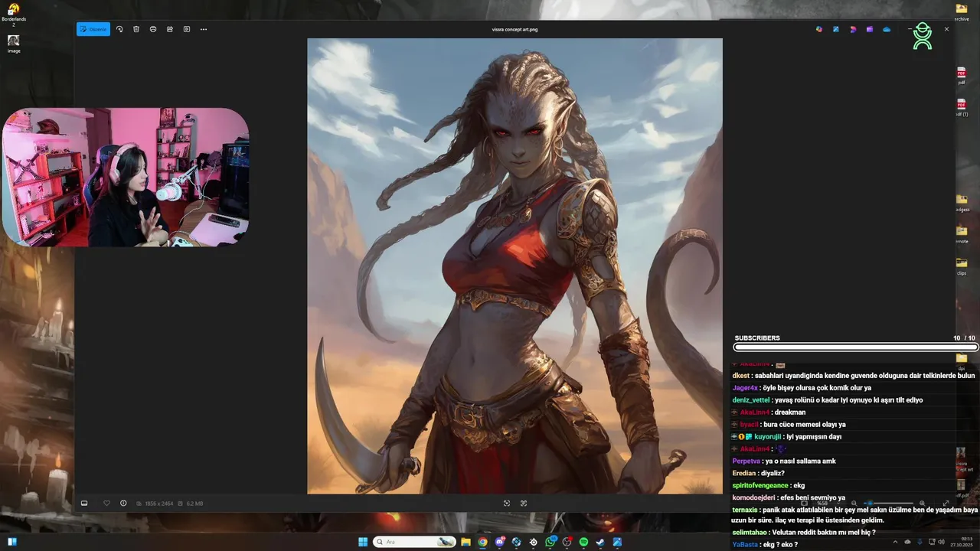Start slideshow from Photos toolbar
The image size is (980, 551).
click(187, 29)
